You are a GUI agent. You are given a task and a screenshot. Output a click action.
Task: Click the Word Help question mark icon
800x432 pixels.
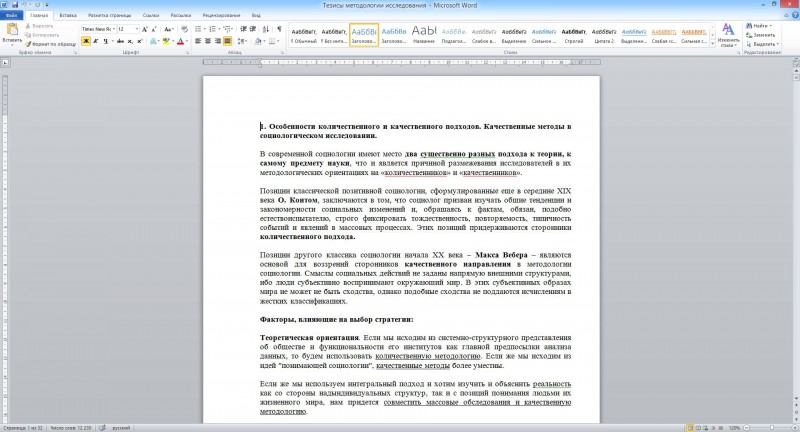(795, 15)
